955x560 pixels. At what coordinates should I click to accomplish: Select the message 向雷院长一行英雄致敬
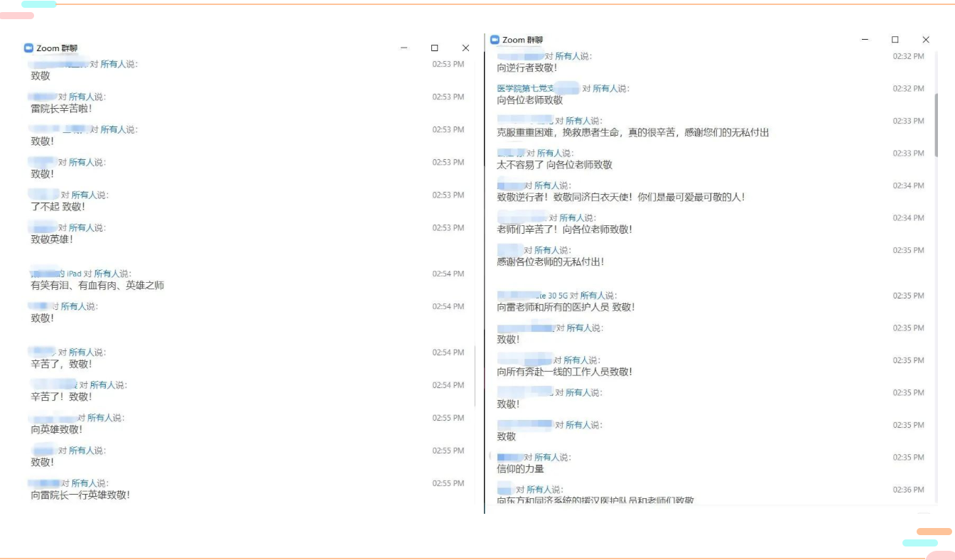point(80,495)
